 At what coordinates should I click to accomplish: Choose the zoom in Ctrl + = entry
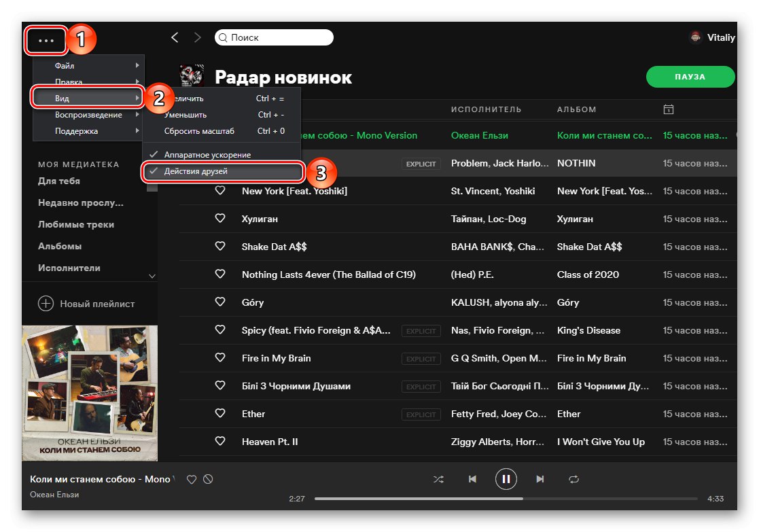[x=222, y=99]
